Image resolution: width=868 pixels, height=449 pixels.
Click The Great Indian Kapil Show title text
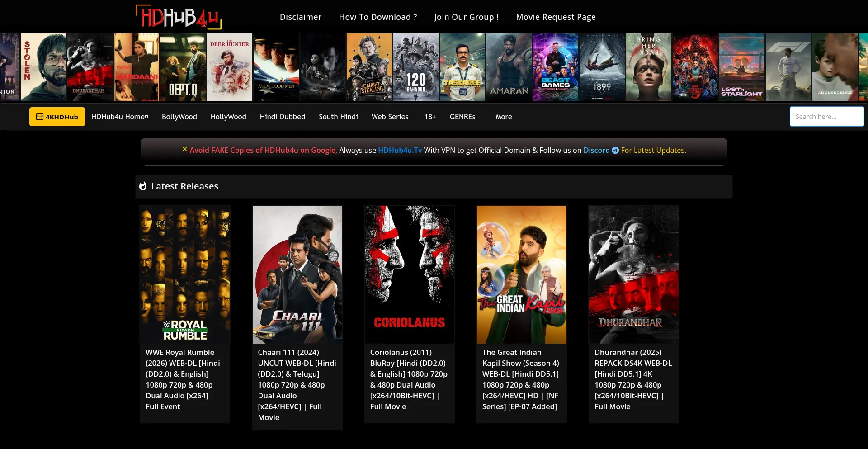(x=521, y=379)
